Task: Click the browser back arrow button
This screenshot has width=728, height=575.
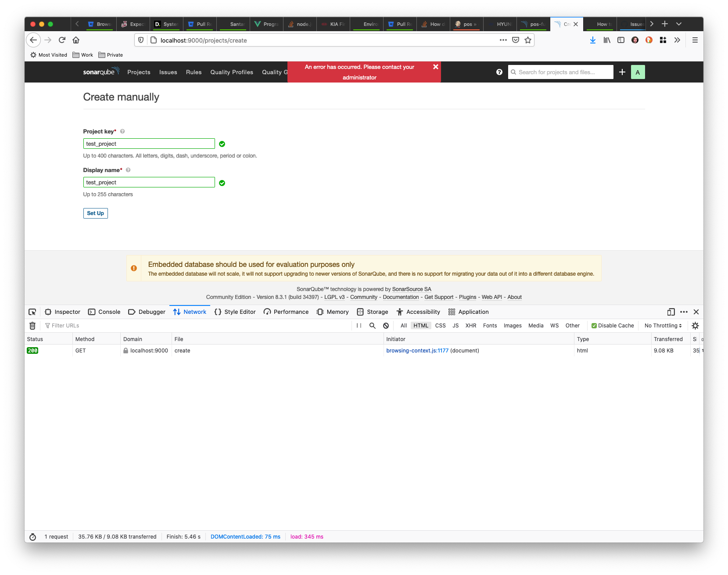Action: pyautogui.click(x=33, y=40)
